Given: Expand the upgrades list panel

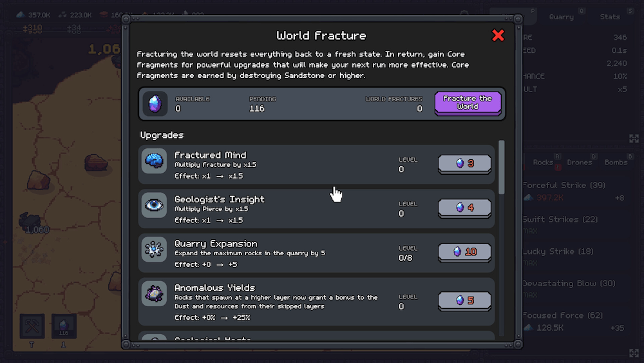Looking at the screenshot, I should 634,352.
